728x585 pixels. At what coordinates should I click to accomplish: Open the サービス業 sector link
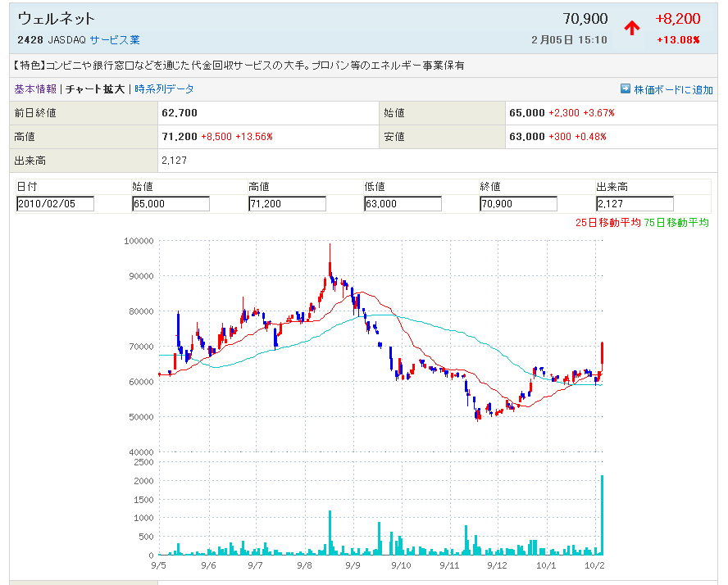[115, 39]
